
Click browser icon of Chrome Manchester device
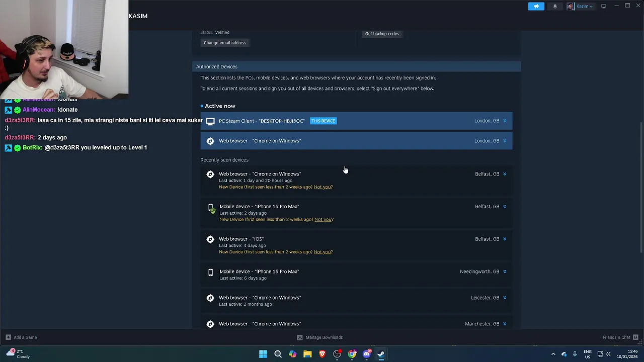point(210,324)
